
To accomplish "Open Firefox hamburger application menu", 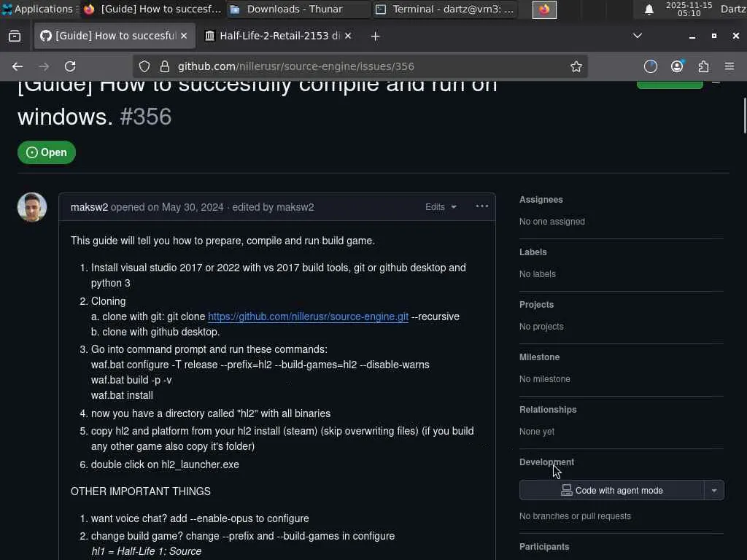I will [729, 66].
